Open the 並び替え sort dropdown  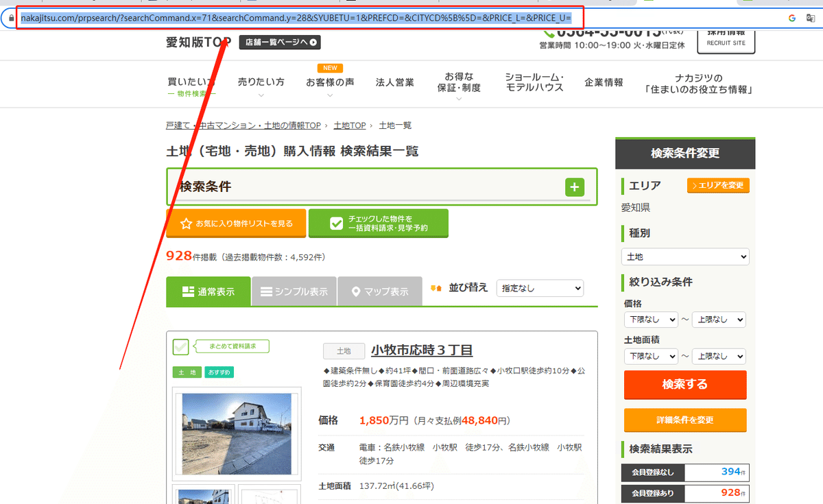pyautogui.click(x=539, y=288)
